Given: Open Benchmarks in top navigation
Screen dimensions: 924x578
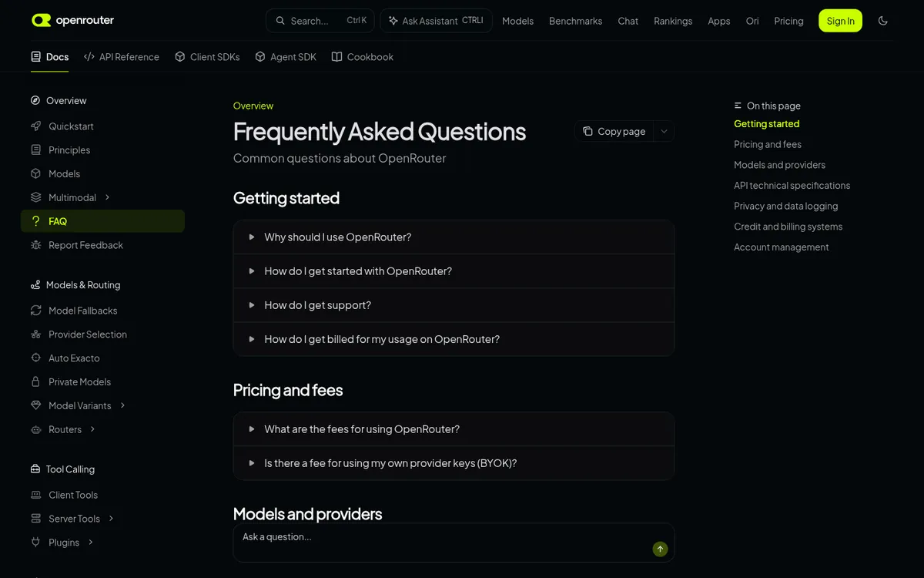Looking at the screenshot, I should tap(575, 21).
